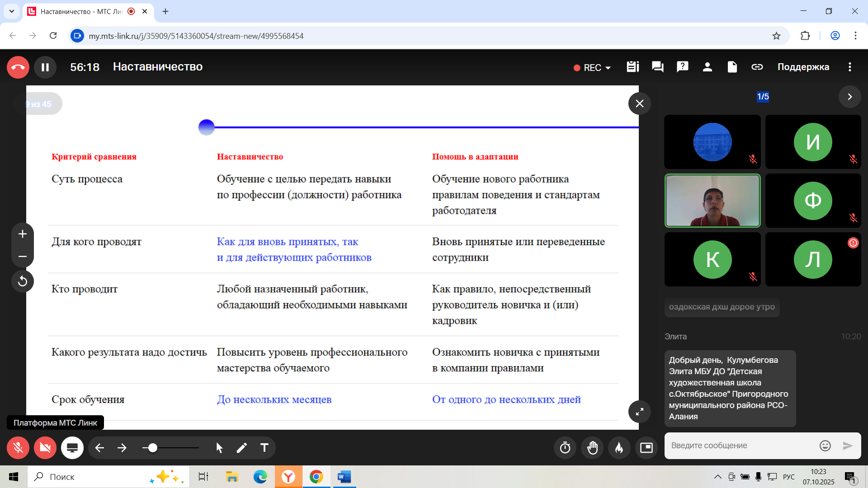Image resolution: width=868 pixels, height=488 pixels.
Task: Click the Поддержка support button
Action: pyautogui.click(x=803, y=67)
